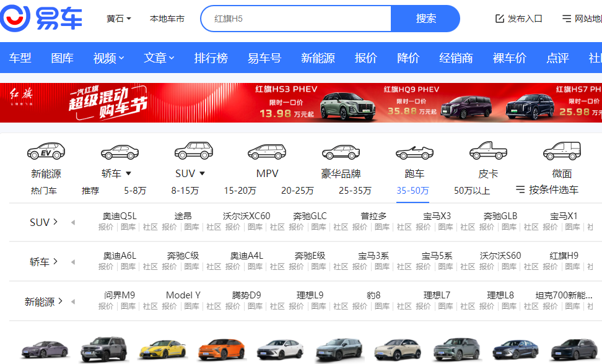
Task: Expand the 轿车 category dropdown arrow
Action: point(129,173)
